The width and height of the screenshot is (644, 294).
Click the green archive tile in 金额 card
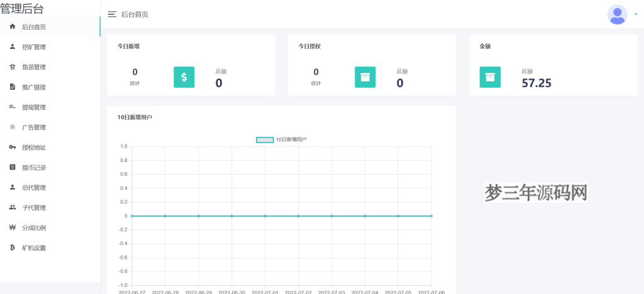pyautogui.click(x=490, y=77)
